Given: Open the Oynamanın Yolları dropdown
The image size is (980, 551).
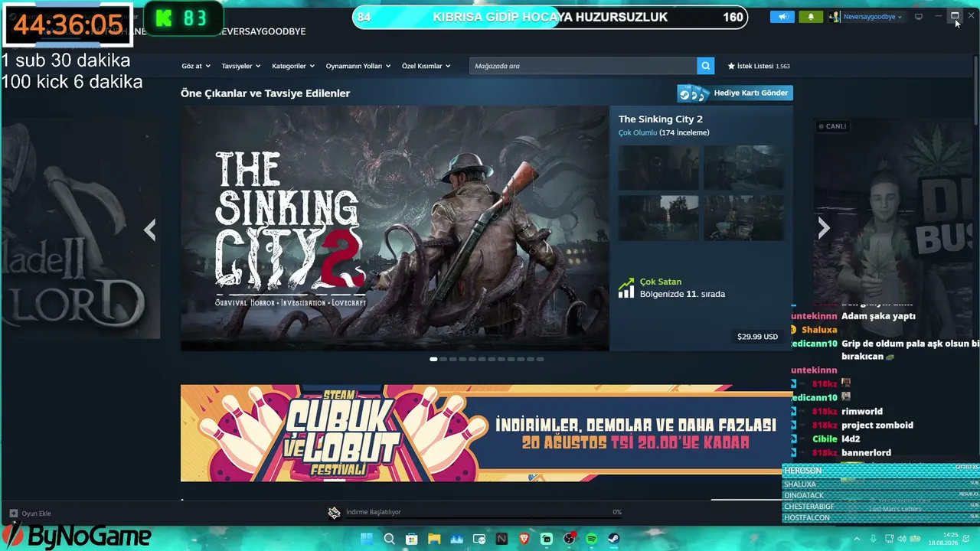Looking at the screenshot, I should [x=358, y=66].
